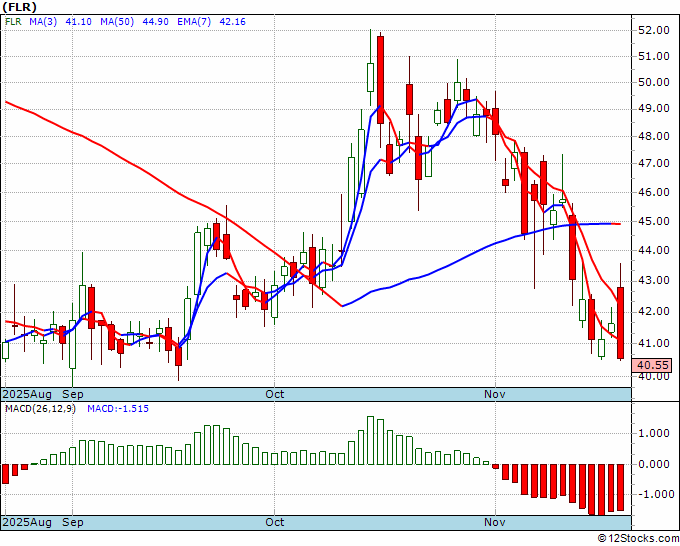Click the MA(3) value 41.10
This screenshot has height=546, width=680.
point(78,21)
